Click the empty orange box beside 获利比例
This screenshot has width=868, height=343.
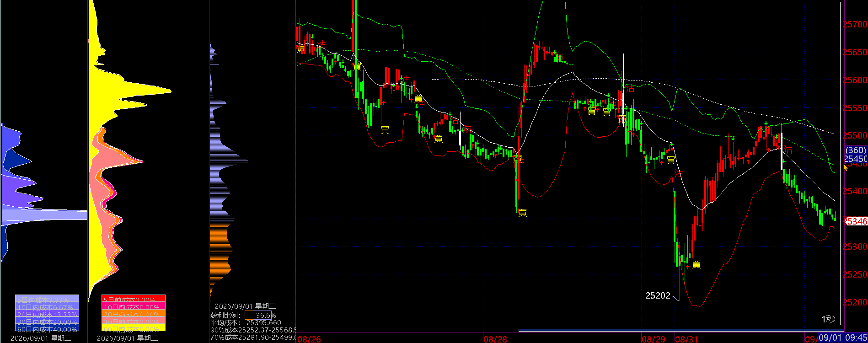(249, 315)
